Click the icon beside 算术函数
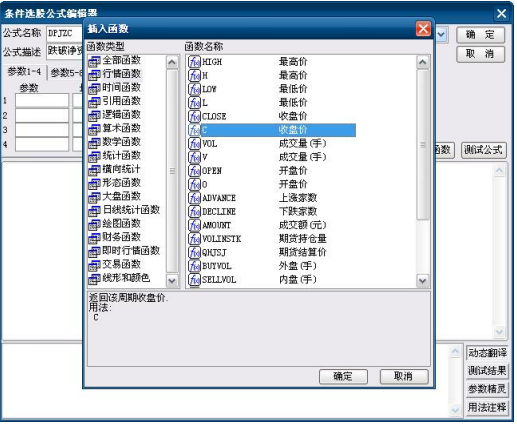Viewport: 517px width, 424px height. tap(94, 129)
